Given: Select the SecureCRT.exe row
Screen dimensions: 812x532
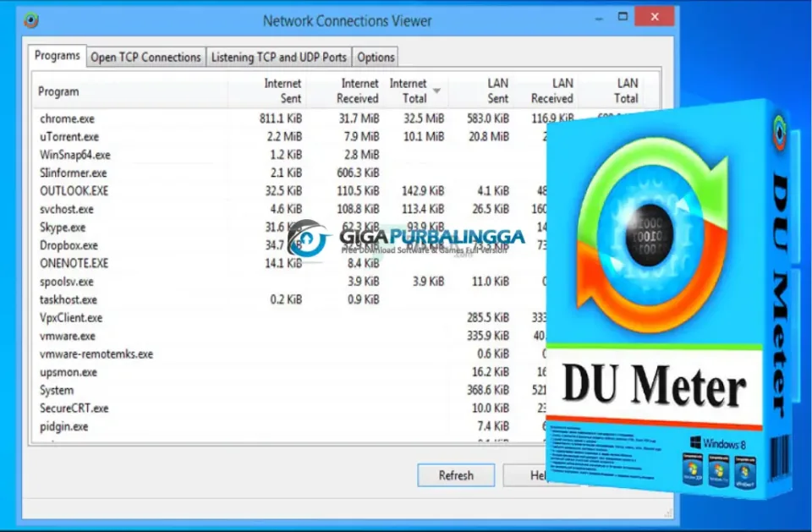Looking at the screenshot, I should click(290, 409).
